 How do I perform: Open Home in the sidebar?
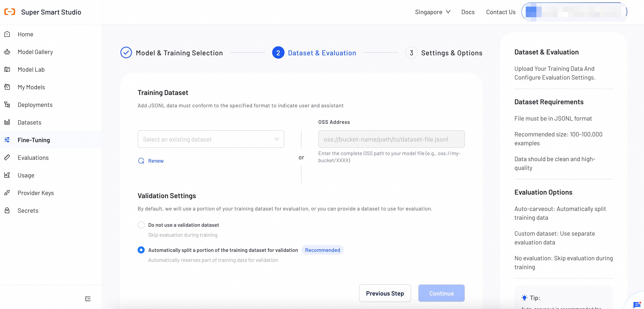(x=51, y=34)
